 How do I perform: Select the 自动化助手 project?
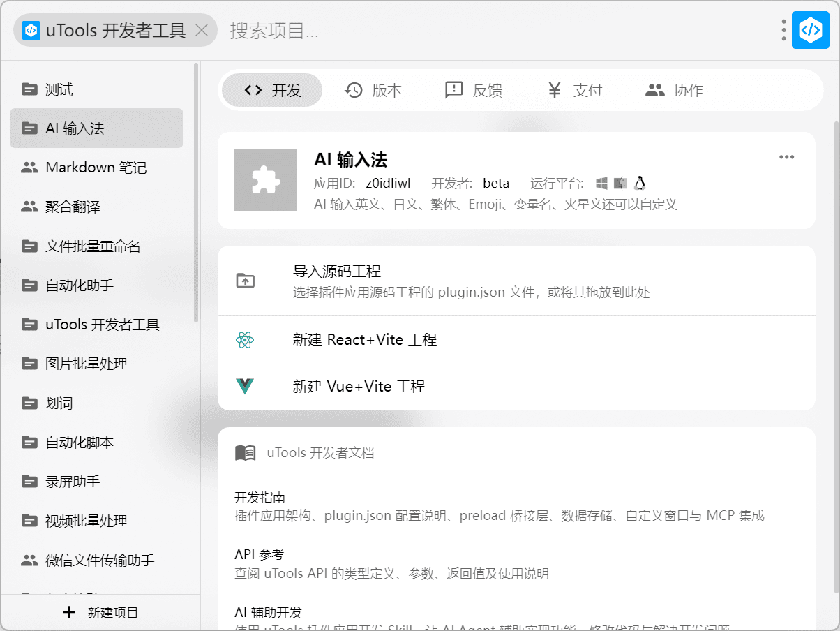click(x=96, y=285)
